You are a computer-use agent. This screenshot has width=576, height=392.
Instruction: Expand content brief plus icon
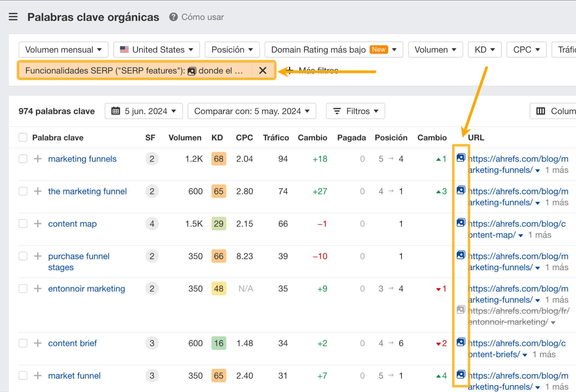tap(38, 343)
